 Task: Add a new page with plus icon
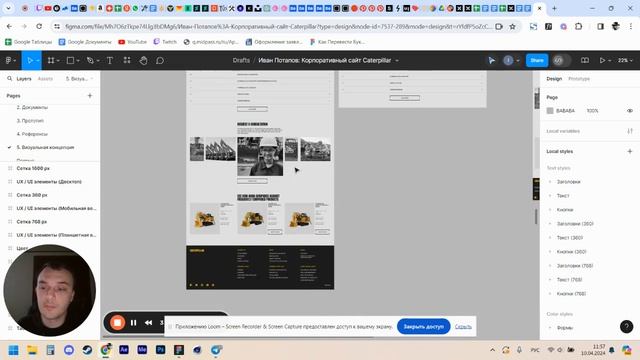(x=90, y=96)
